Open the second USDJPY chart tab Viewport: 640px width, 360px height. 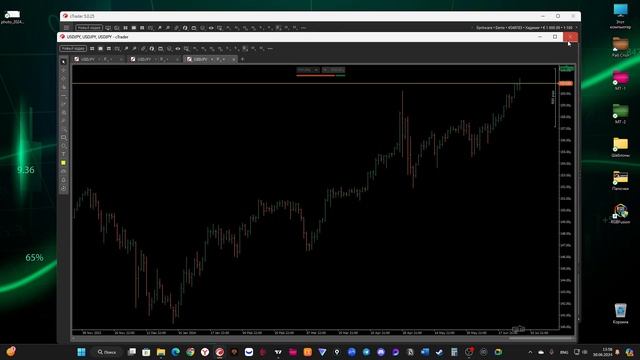click(x=154, y=59)
